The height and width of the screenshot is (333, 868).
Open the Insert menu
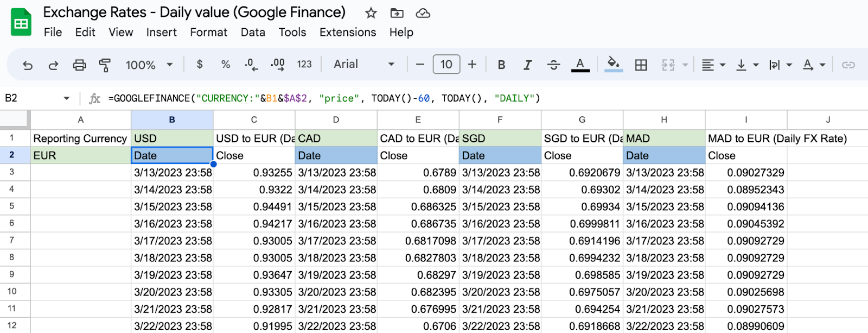pos(162,33)
